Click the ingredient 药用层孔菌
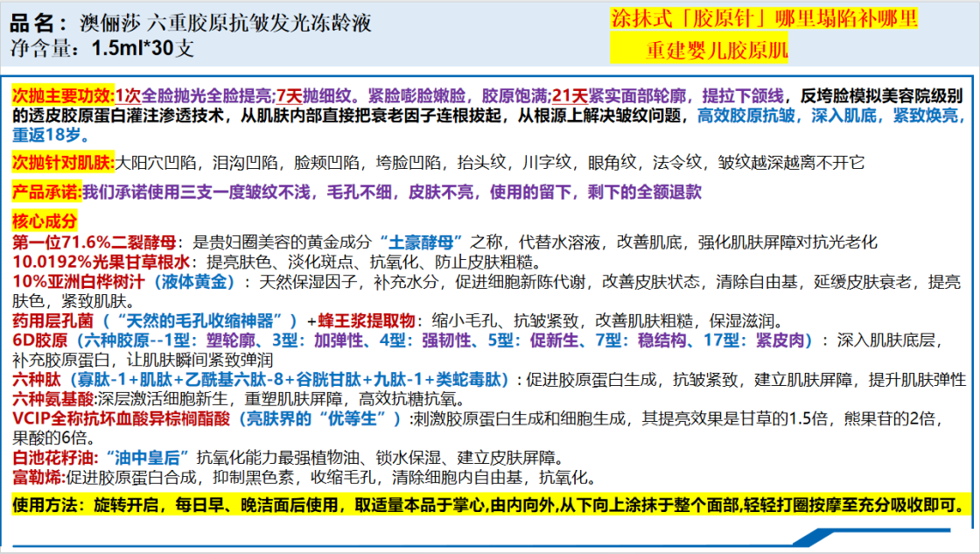 tap(52, 321)
